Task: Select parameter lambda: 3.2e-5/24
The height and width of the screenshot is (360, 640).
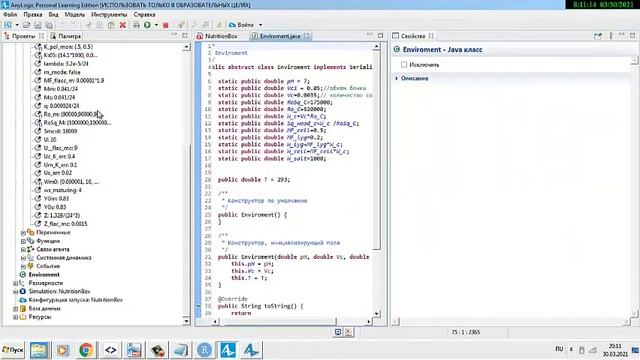Action: (66, 64)
